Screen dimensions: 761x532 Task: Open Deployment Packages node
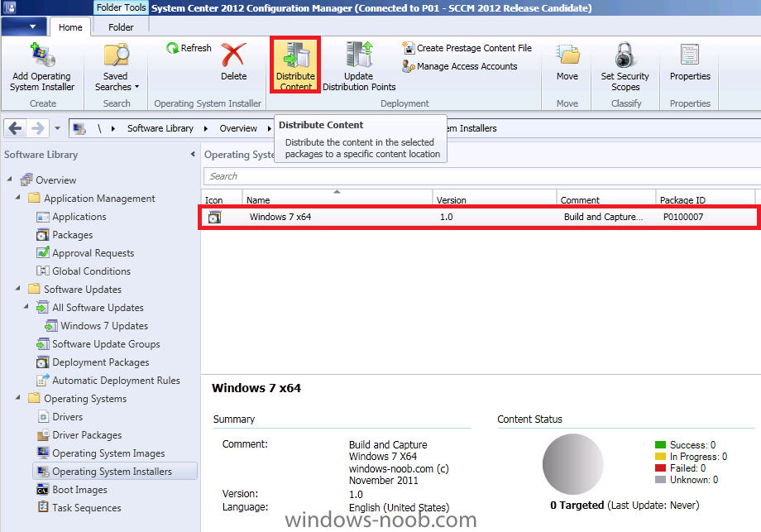pos(100,362)
